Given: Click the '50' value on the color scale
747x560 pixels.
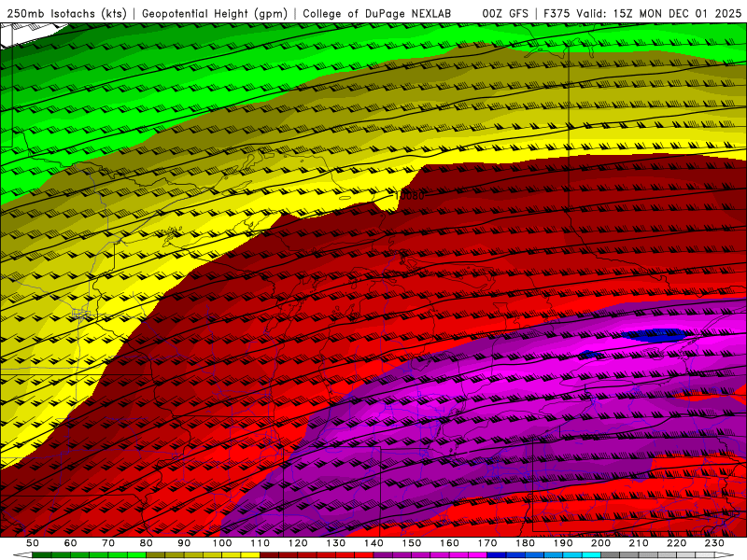Looking at the screenshot, I should pyautogui.click(x=33, y=543).
